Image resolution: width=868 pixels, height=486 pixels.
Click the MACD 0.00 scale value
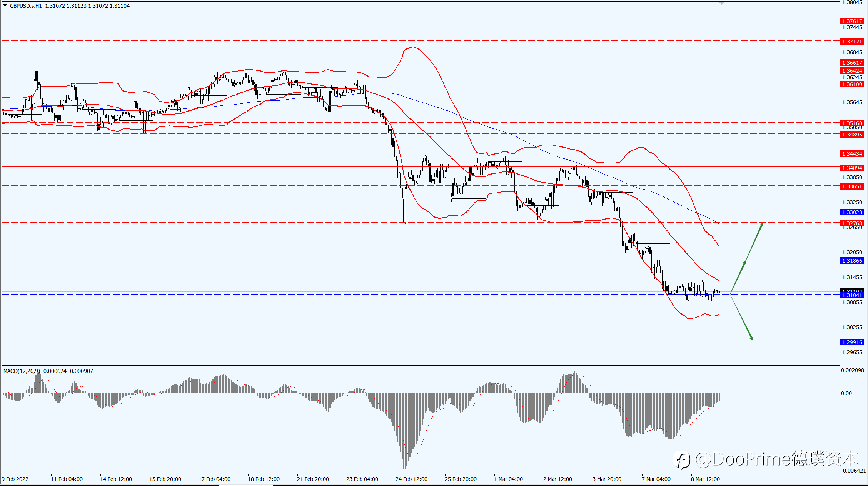[846, 393]
